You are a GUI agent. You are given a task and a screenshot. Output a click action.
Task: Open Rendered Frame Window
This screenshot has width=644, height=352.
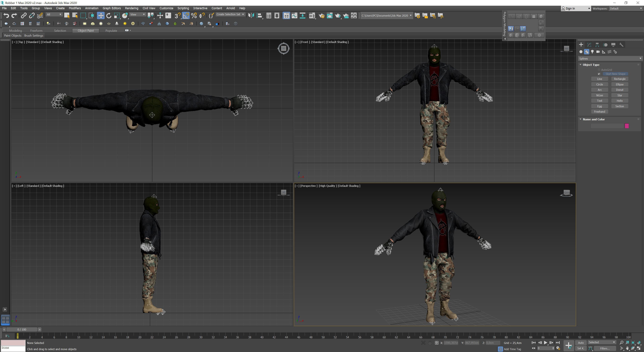tap(330, 15)
